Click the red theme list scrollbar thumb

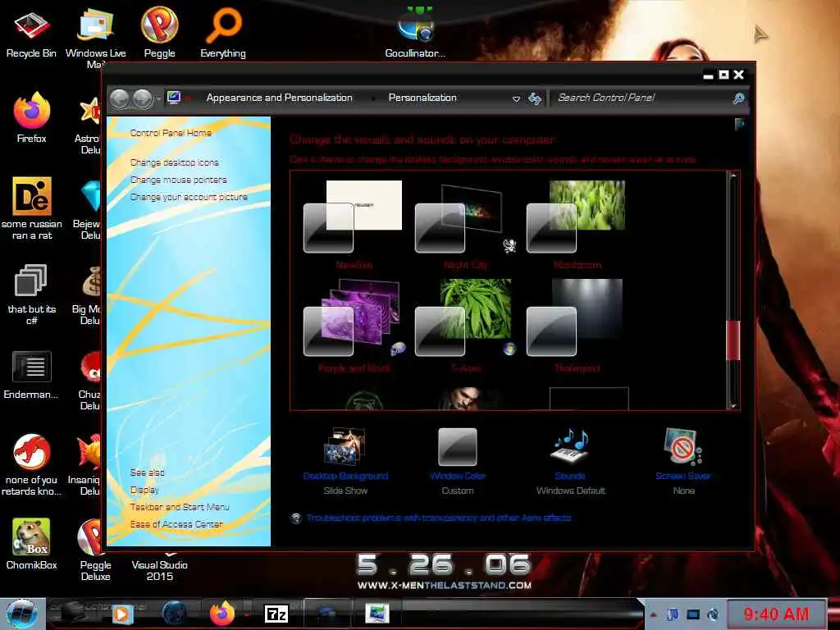pos(733,340)
